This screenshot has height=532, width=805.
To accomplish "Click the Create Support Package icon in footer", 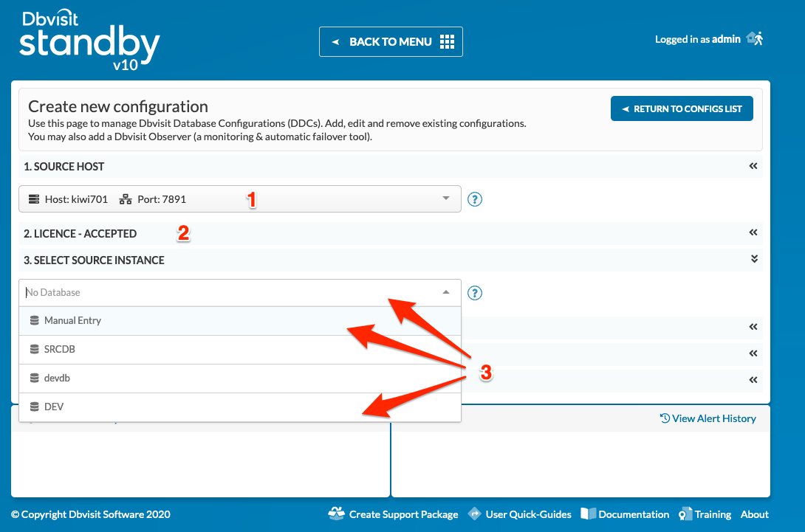I will click(x=337, y=514).
